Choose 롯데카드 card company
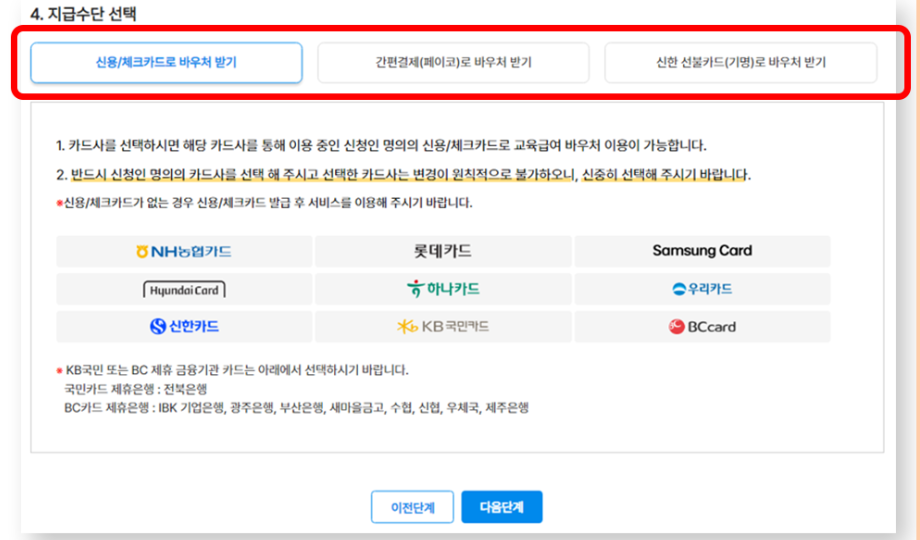The width and height of the screenshot is (920, 540). (443, 251)
